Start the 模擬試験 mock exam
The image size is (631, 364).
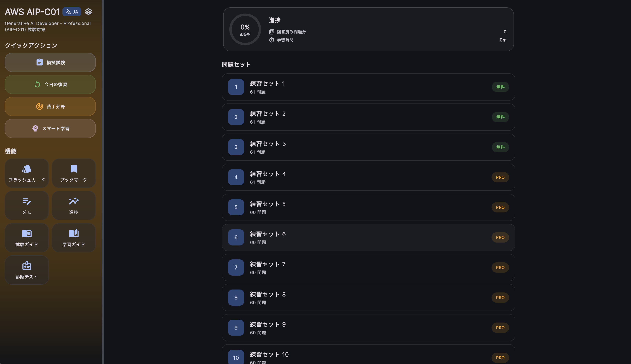[50, 63]
